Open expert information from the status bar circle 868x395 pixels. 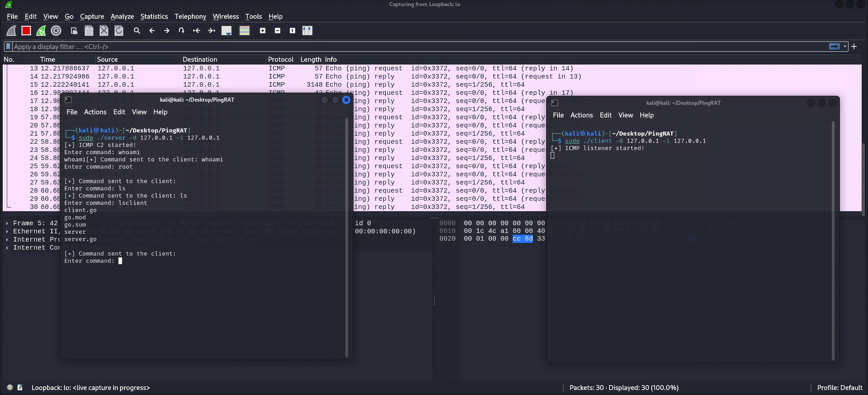[10, 387]
